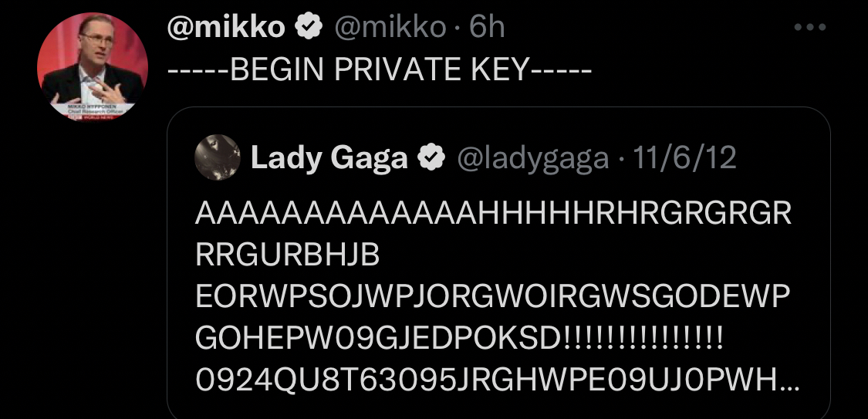Click the @ladygaga handle
Viewport: 868px width, 419px height.
click(533, 158)
